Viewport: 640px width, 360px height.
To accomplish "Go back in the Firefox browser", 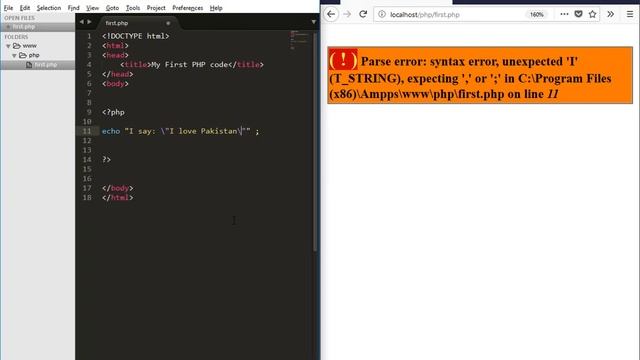I will tap(331, 14).
